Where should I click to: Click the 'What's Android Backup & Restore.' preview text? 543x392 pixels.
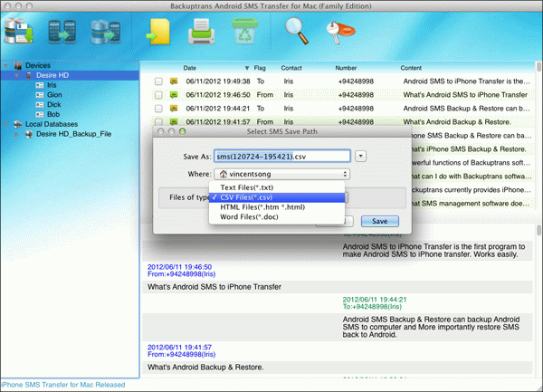pyautogui.click(x=205, y=367)
